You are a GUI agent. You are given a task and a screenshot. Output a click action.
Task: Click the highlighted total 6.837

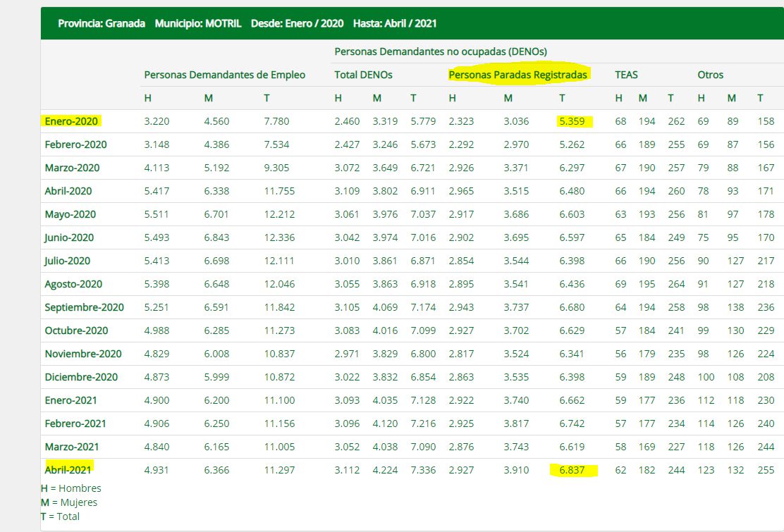[x=572, y=470]
